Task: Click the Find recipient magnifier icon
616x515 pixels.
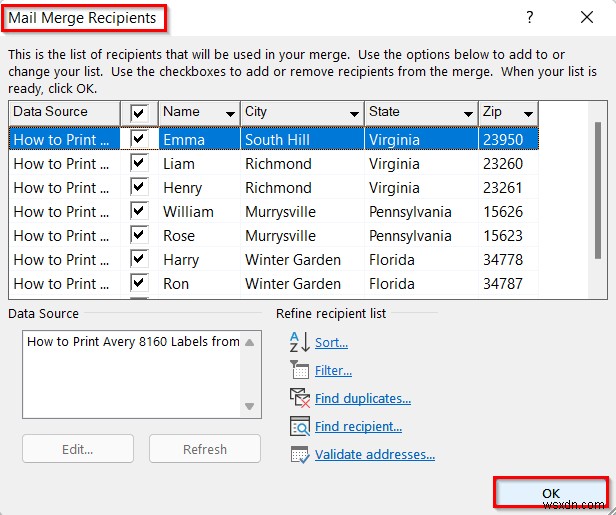Action: 300,426
